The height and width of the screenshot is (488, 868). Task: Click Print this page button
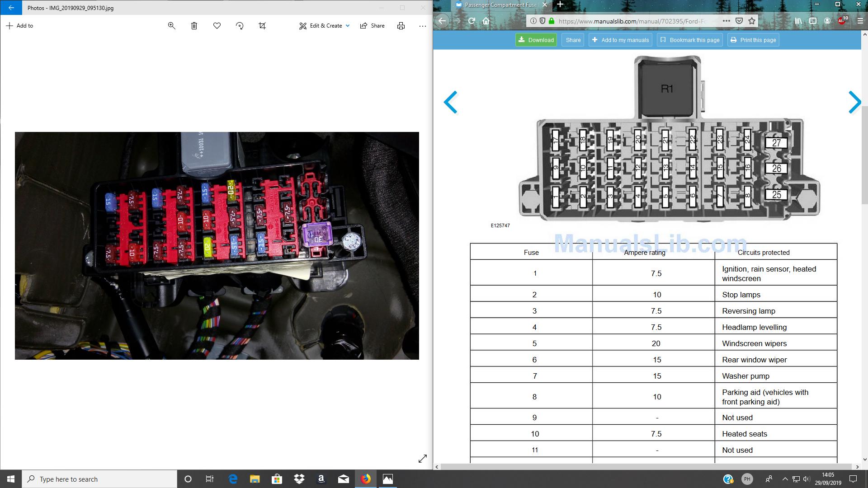pos(753,40)
